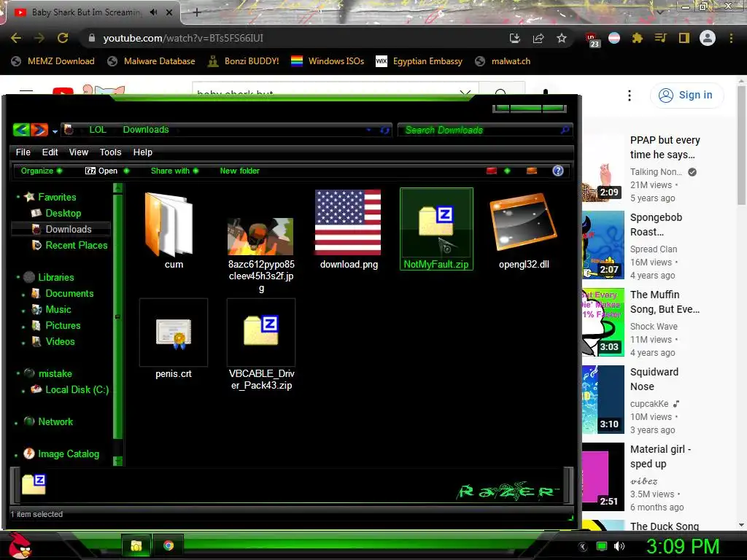Bookmark this page with the star icon
The image size is (747, 560).
click(562, 38)
